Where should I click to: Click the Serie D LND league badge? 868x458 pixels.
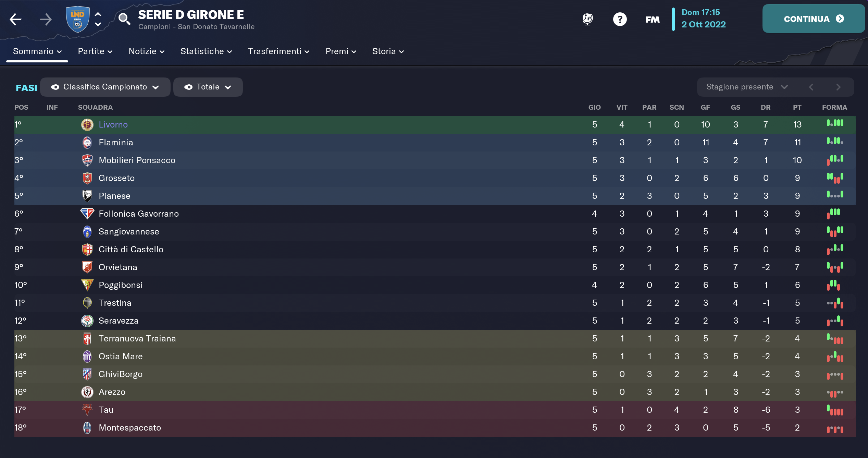(x=78, y=19)
